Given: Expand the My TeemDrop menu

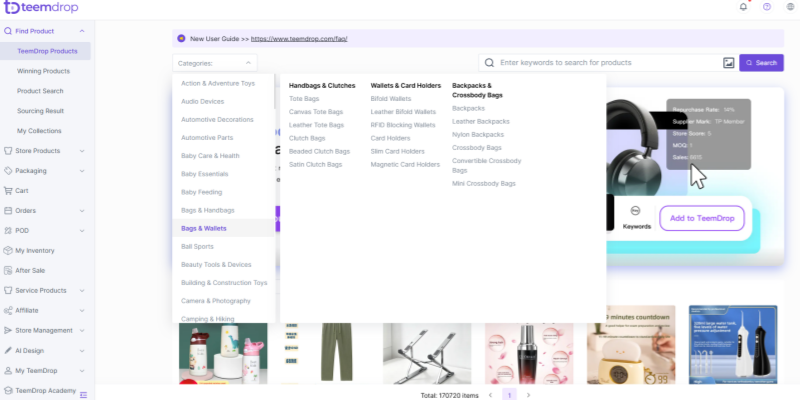Looking at the screenshot, I should pyautogui.click(x=82, y=370).
